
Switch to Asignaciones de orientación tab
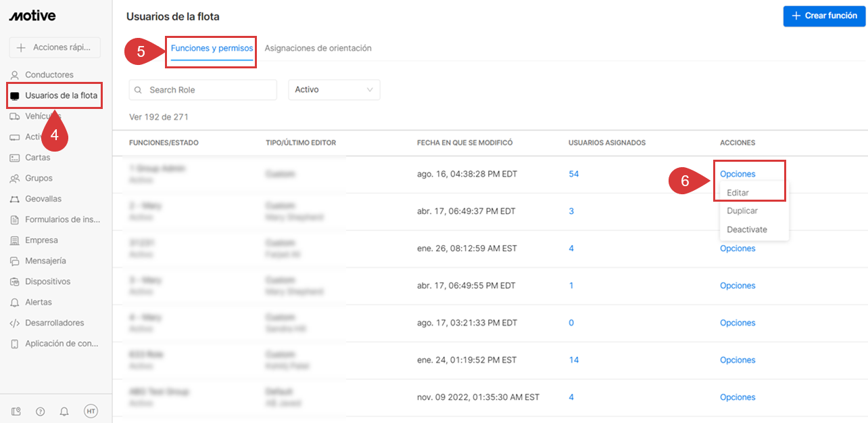coord(318,48)
